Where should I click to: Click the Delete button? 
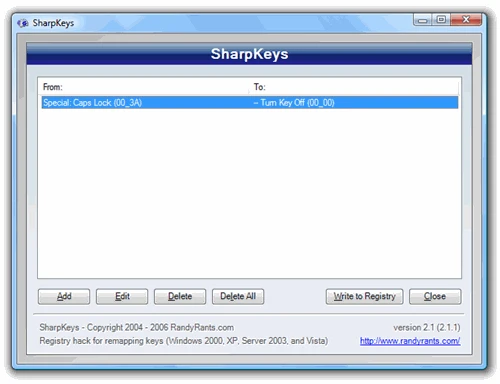(180, 296)
